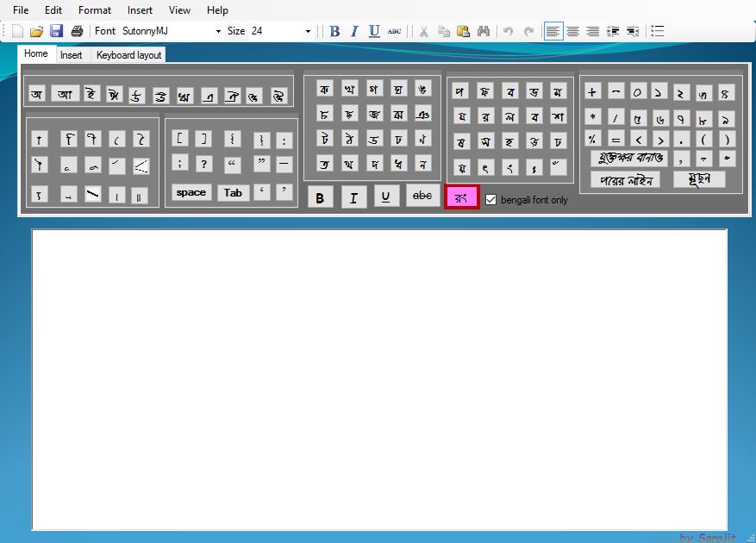The image size is (756, 543).
Task: Click the Copy toolbar icon
Action: point(444,31)
